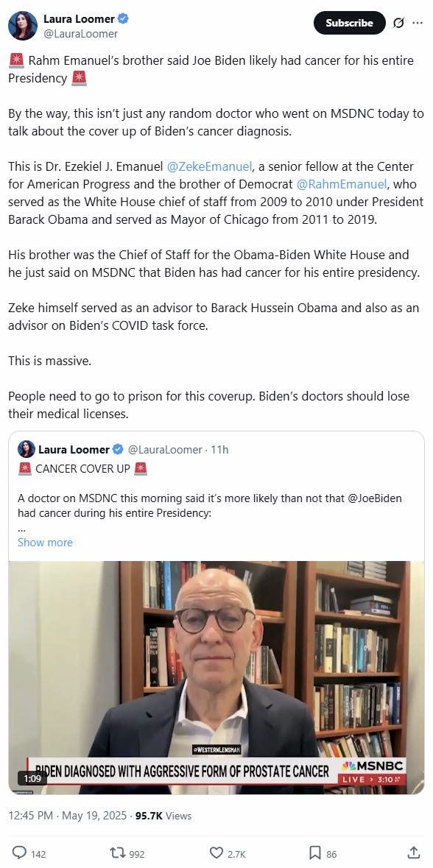The image size is (433, 868).
Task: Repost this post with the retweet icon
Action: 118,853
